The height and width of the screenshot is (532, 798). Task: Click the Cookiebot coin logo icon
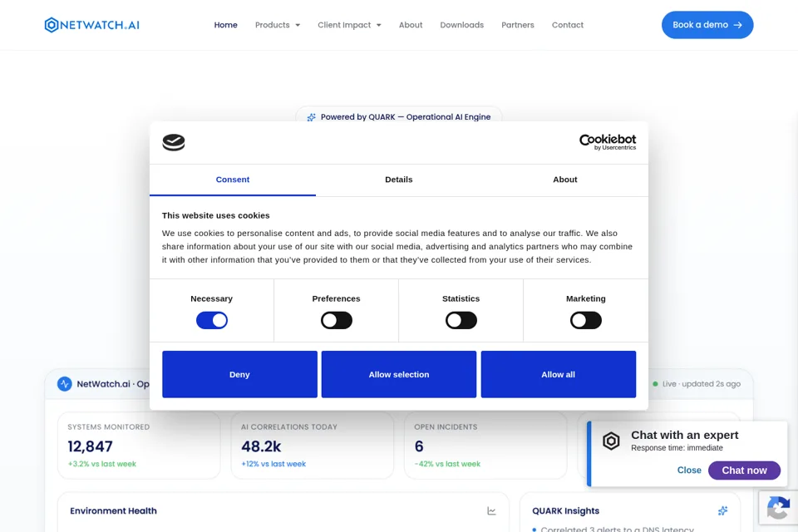click(x=174, y=142)
